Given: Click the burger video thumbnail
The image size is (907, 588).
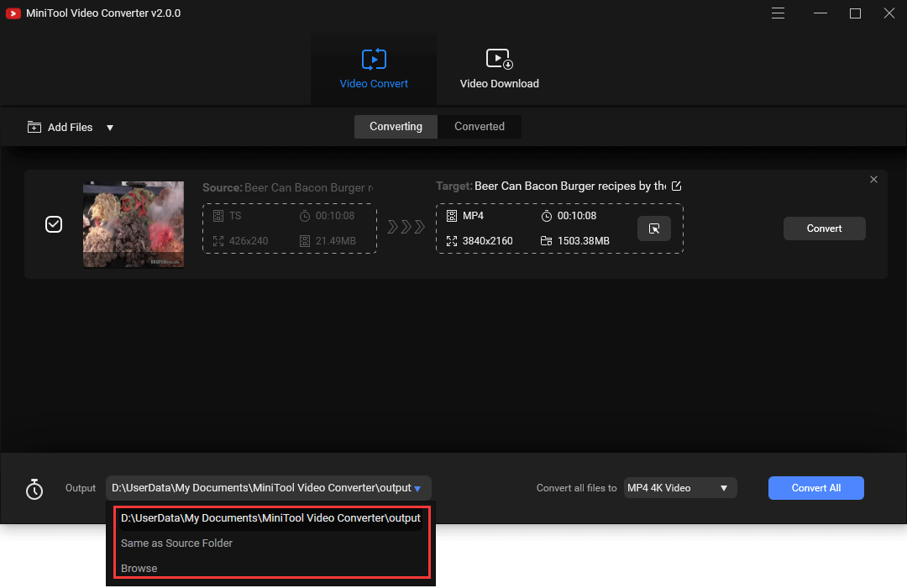Looking at the screenshot, I should 134,224.
